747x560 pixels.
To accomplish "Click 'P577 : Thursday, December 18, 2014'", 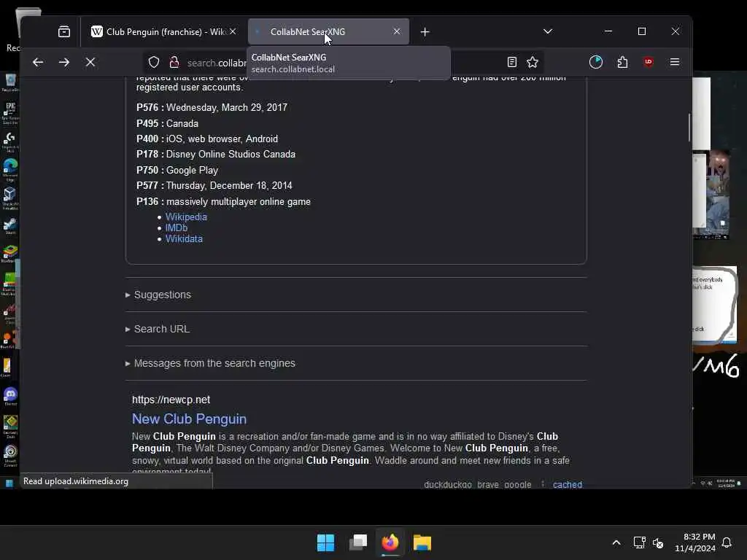I will click(x=214, y=186).
